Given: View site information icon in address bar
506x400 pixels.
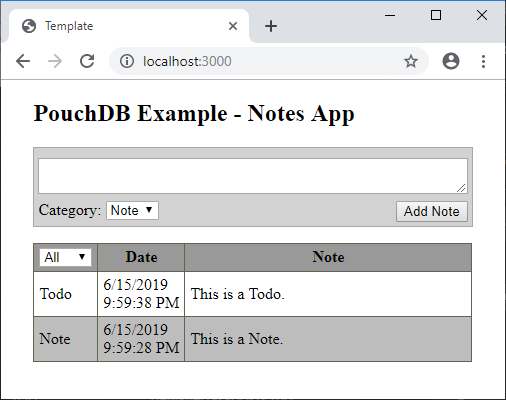Looking at the screenshot, I should 127,61.
